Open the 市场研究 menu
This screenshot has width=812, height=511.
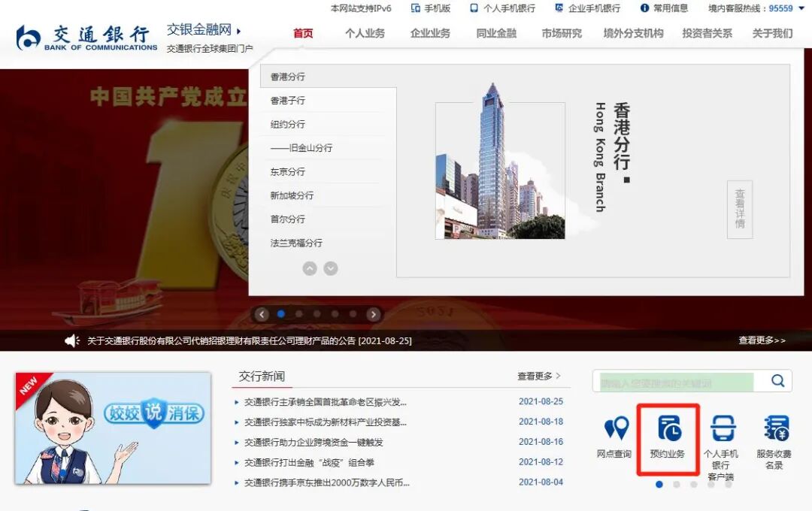[562, 34]
